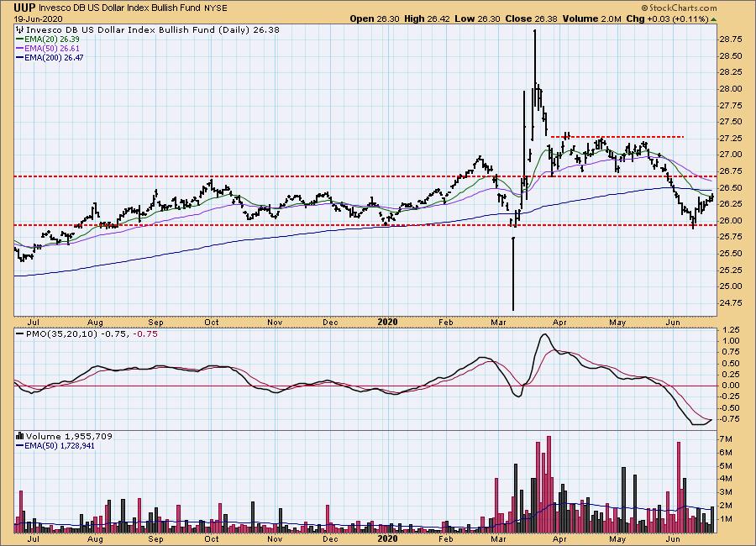This screenshot has height=546, width=756.
Task: Click the 26.00 price axis label
Action: coord(731,220)
